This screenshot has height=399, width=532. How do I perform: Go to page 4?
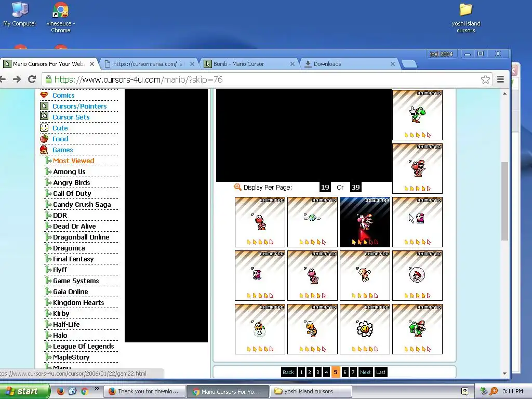[x=326, y=372]
